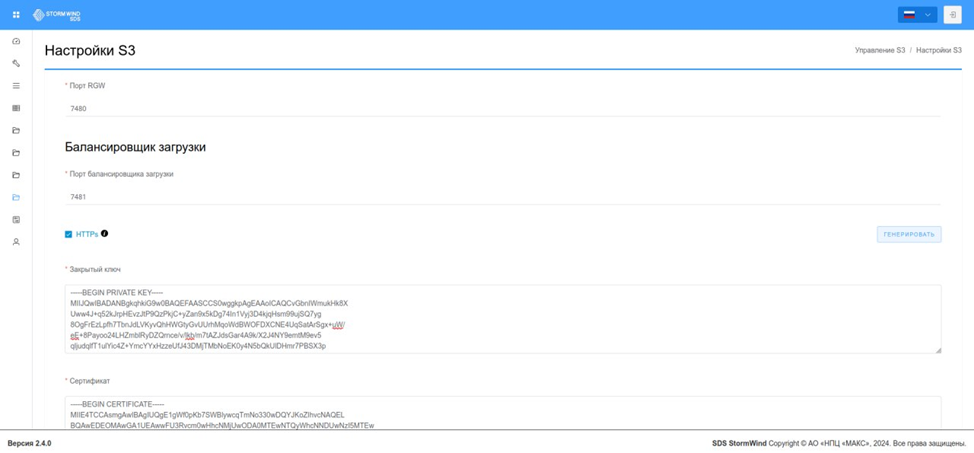Open the dashboard gauge sidebar icon
Screen dimensions: 974x453
point(16,41)
